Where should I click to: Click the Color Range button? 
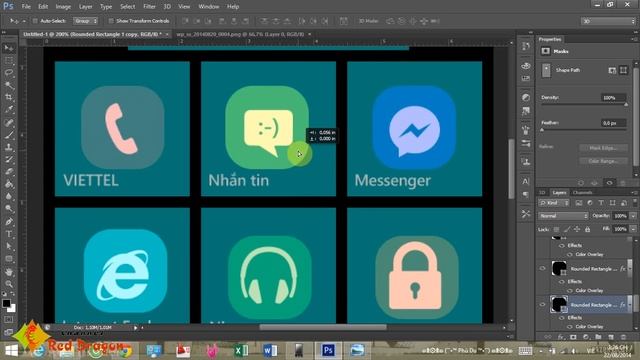(x=603, y=161)
